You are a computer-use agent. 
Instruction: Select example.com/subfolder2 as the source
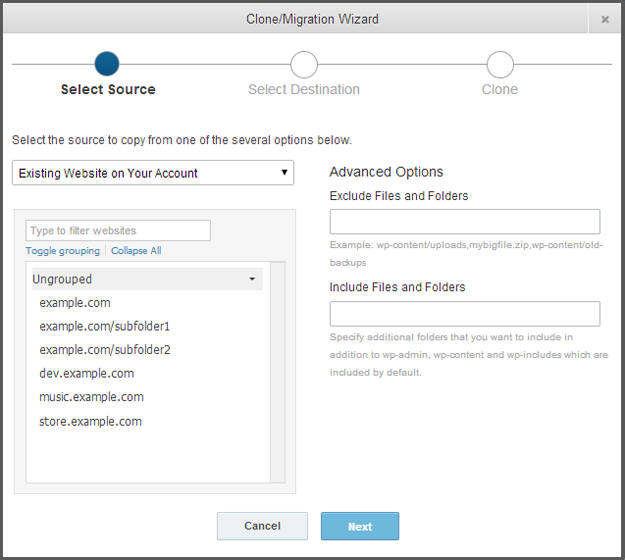pyautogui.click(x=105, y=350)
